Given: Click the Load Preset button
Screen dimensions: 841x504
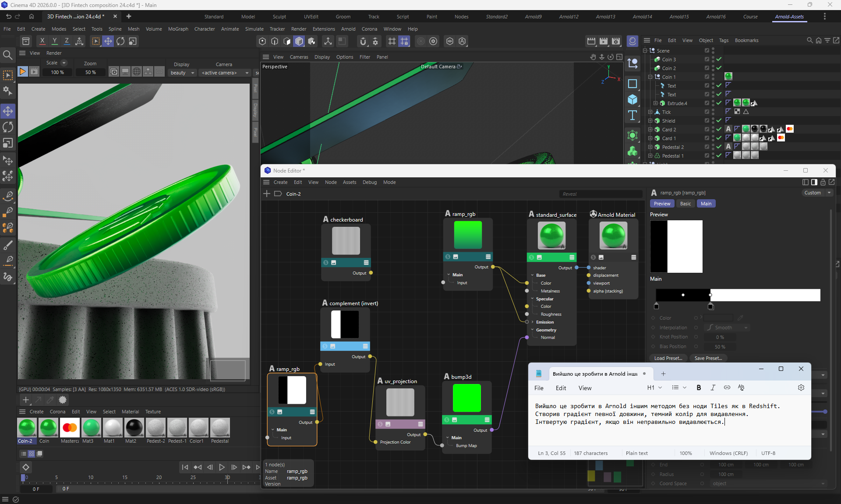Looking at the screenshot, I should 668,358.
